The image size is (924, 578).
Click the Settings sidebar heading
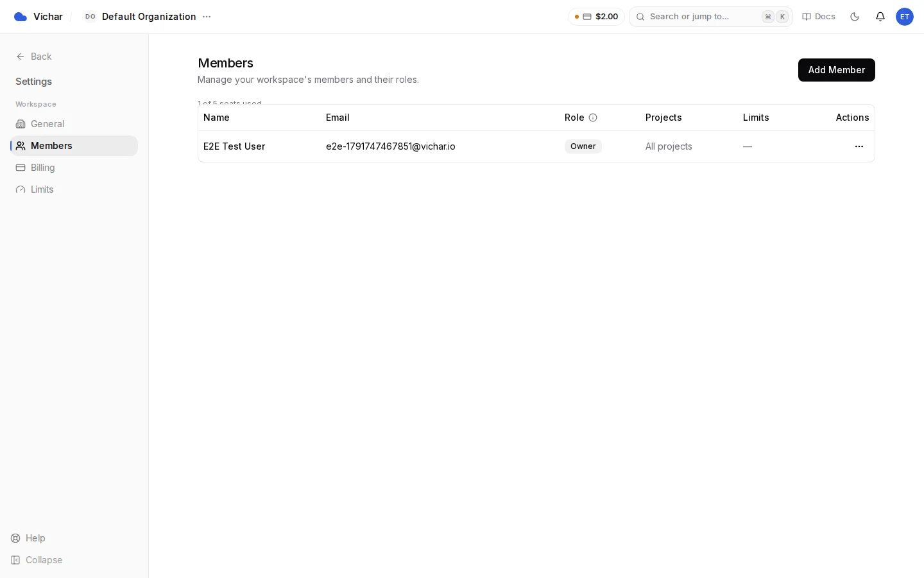coord(33,82)
